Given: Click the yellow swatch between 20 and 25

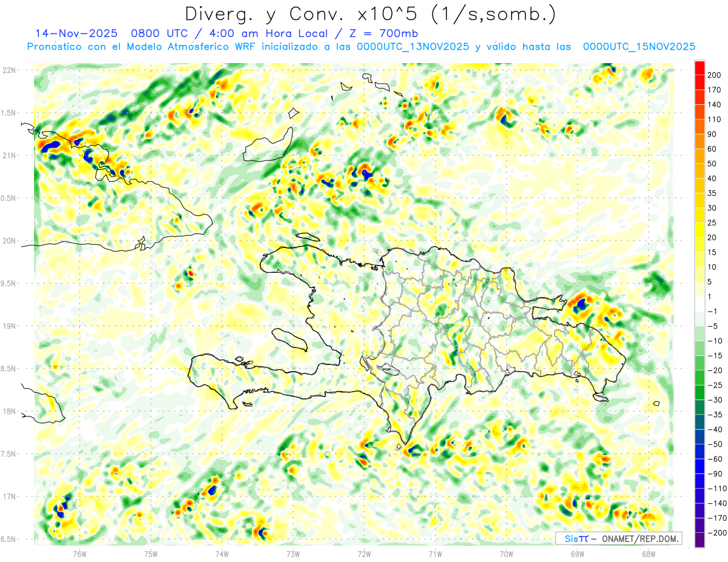Looking at the screenshot, I should [x=699, y=230].
